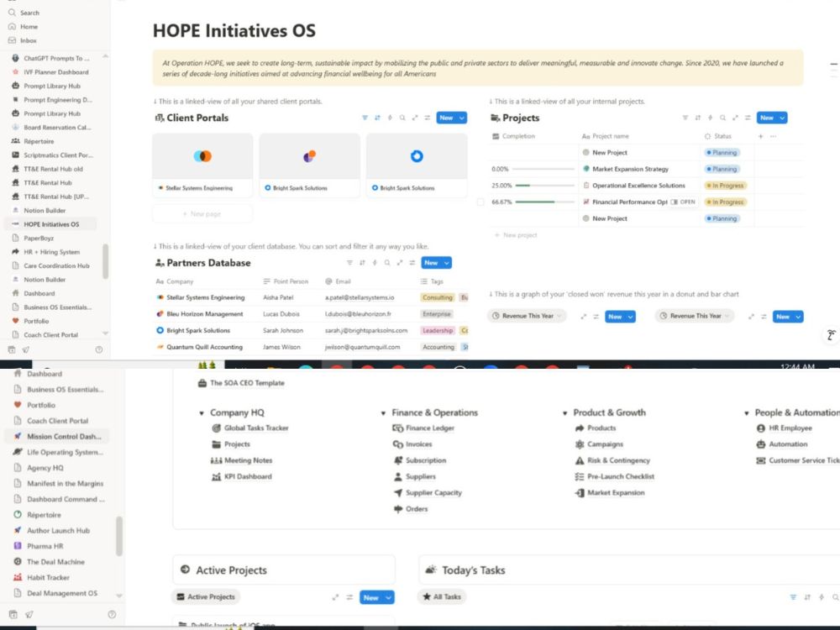Click New button in Client Portals
840x630 pixels.
click(x=446, y=118)
